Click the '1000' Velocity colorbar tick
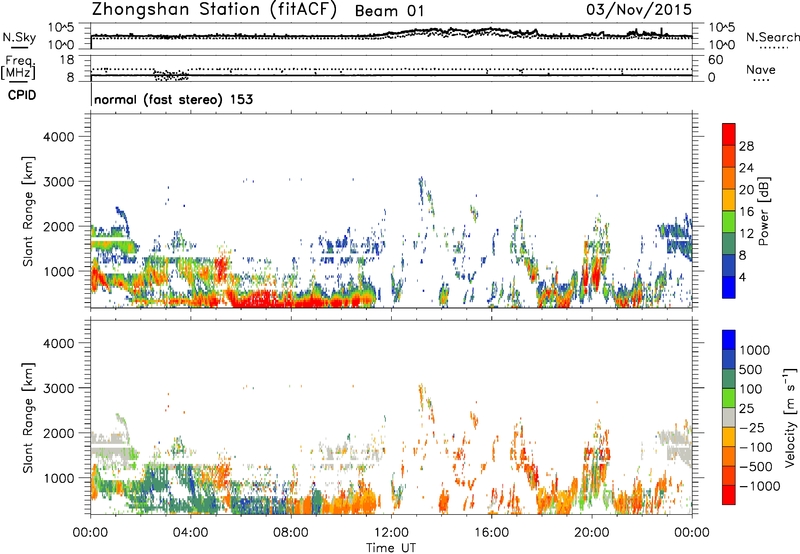 [754, 350]
